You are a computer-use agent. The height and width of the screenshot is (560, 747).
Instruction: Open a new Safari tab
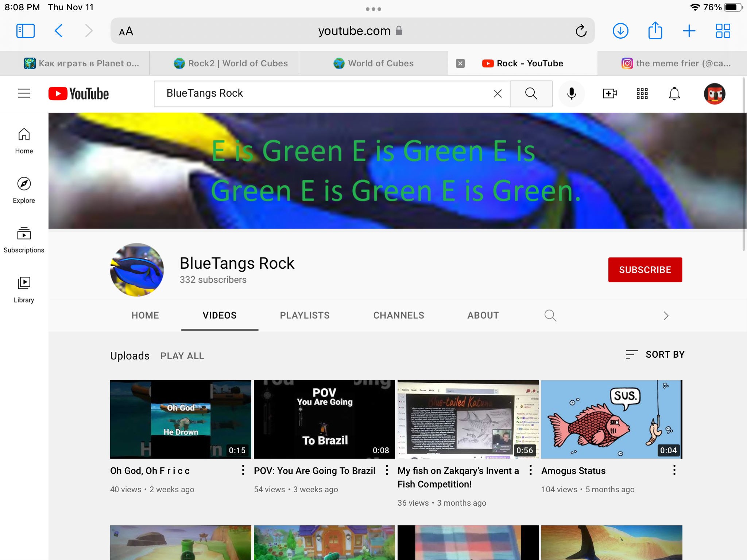689,31
